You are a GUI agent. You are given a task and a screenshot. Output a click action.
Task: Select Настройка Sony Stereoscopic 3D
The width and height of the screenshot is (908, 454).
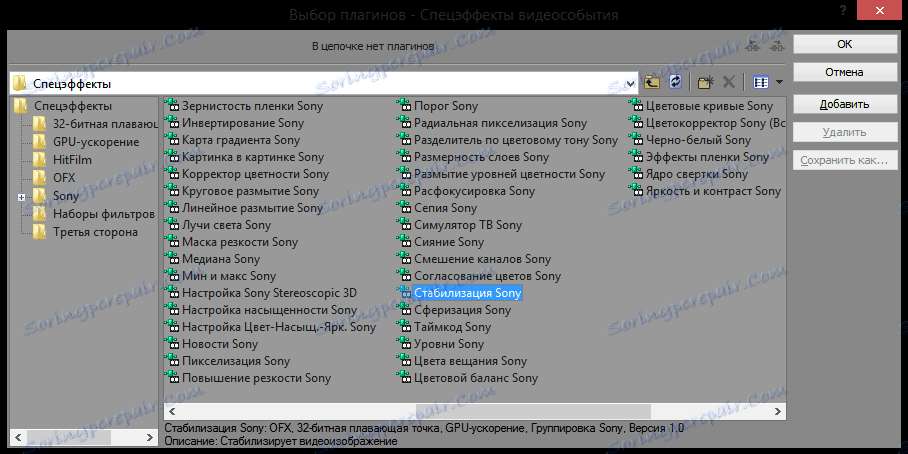tap(269, 293)
